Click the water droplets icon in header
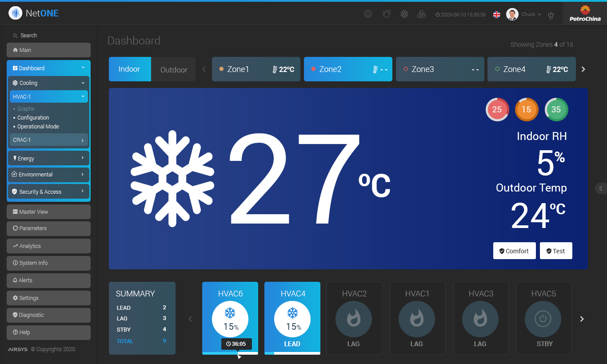 (x=386, y=14)
